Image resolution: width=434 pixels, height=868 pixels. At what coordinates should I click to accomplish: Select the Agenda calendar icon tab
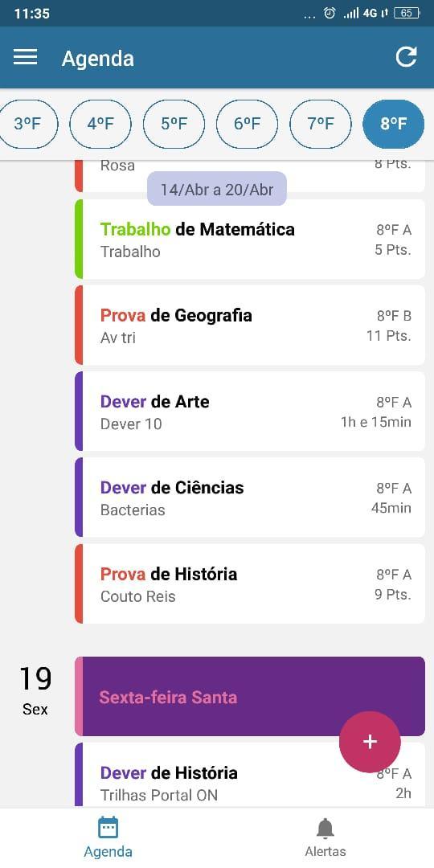(x=108, y=837)
